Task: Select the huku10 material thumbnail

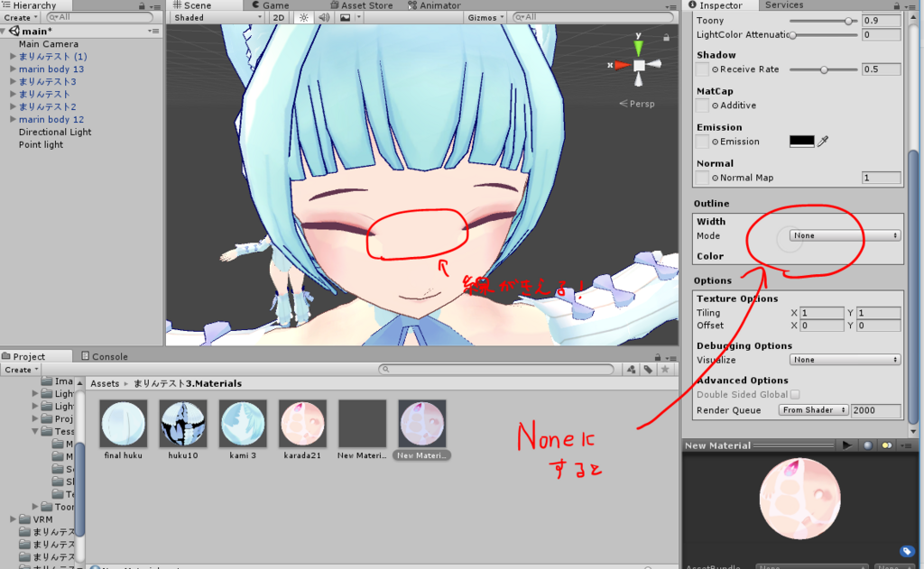Action: coord(183,424)
